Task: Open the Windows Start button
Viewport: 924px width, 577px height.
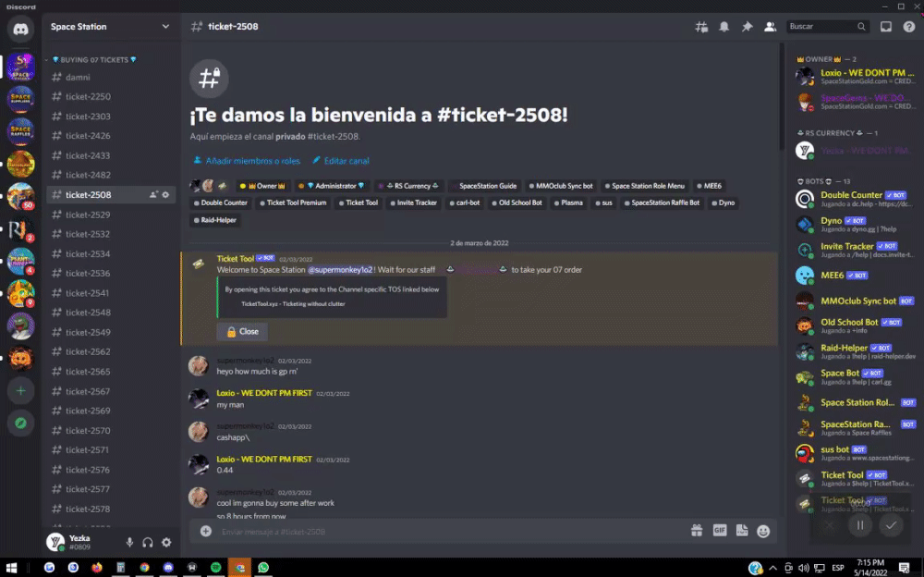Action: tap(11, 568)
